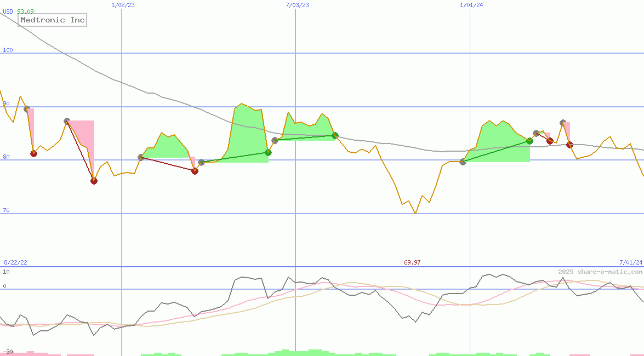Click the Medtronic Inc title label
Image resolution: width=644 pixels, height=356 pixels.
tap(53, 20)
